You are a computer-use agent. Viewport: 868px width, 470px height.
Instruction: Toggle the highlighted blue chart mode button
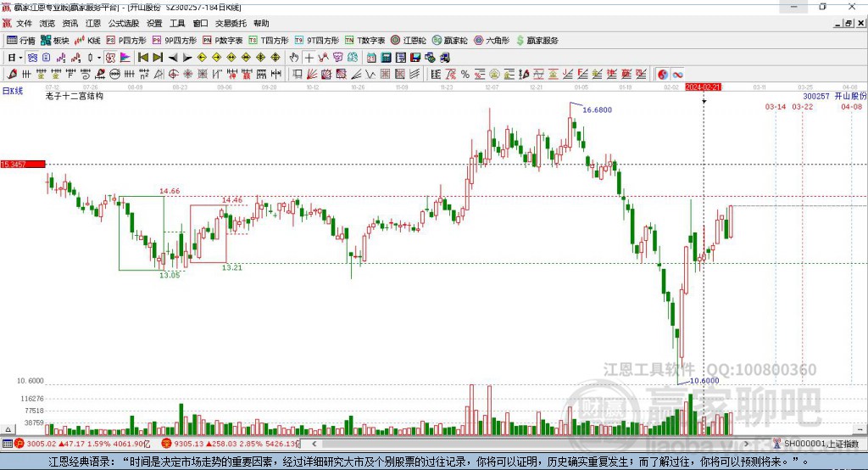pos(32,58)
